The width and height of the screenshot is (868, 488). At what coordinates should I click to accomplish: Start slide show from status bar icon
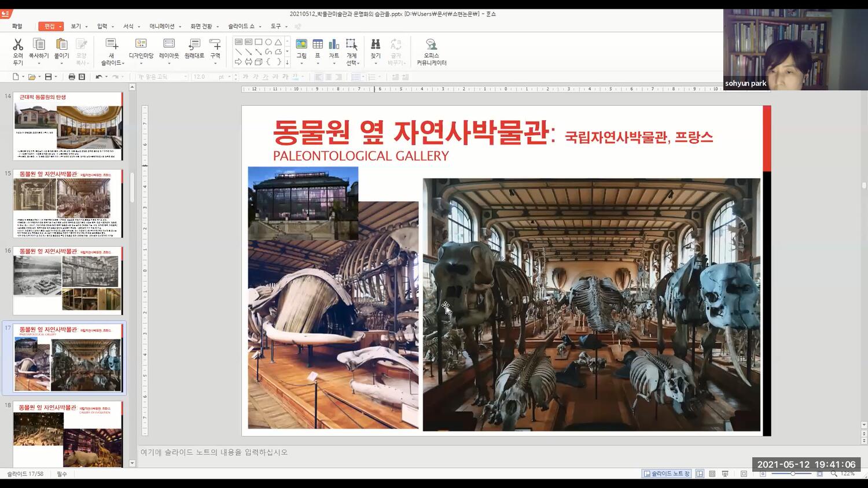tap(725, 474)
